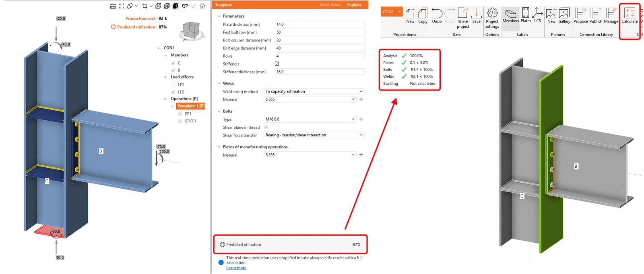644x274 pixels.
Task: Enable load effect LE1 checkbox
Action: [173, 84]
